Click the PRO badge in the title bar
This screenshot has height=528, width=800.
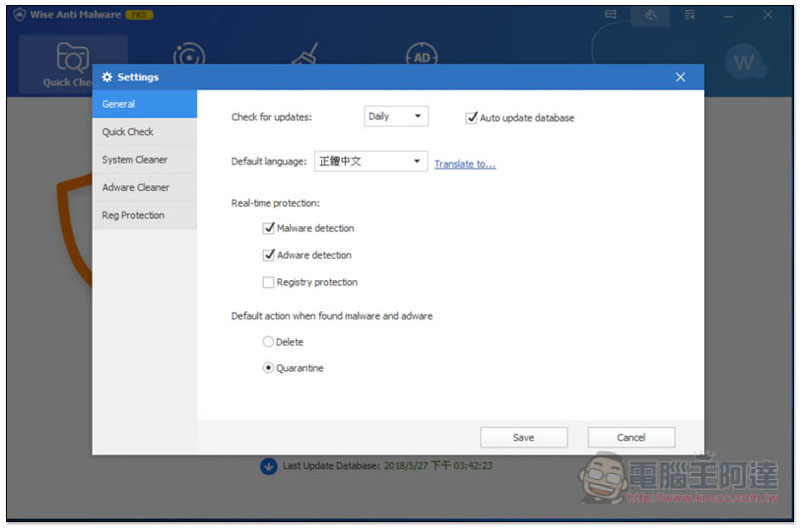(139, 15)
